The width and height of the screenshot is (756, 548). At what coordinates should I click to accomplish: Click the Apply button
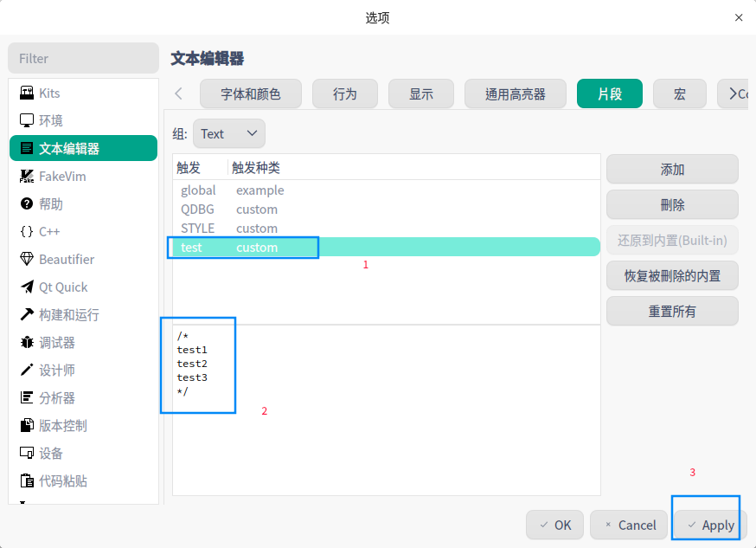tap(709, 525)
